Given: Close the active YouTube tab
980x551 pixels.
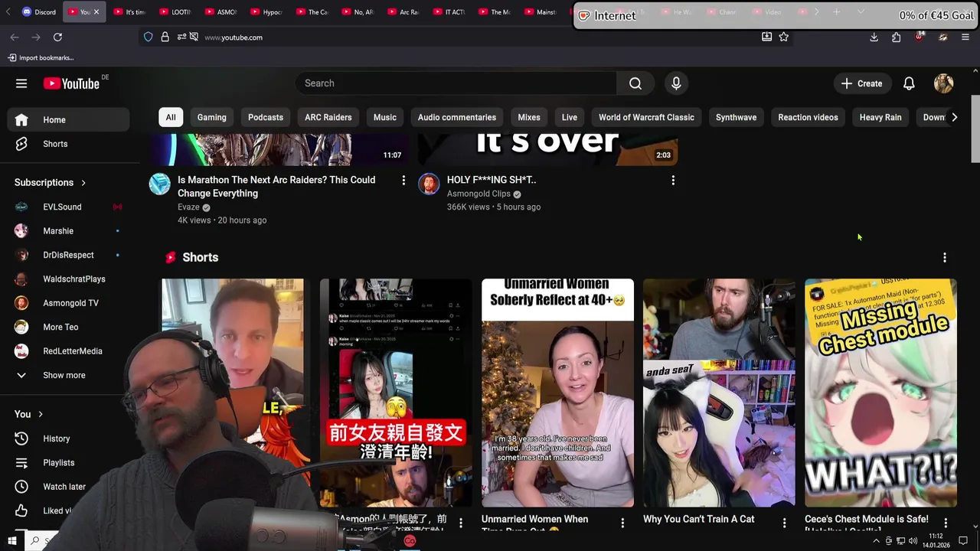Looking at the screenshot, I should [x=96, y=12].
